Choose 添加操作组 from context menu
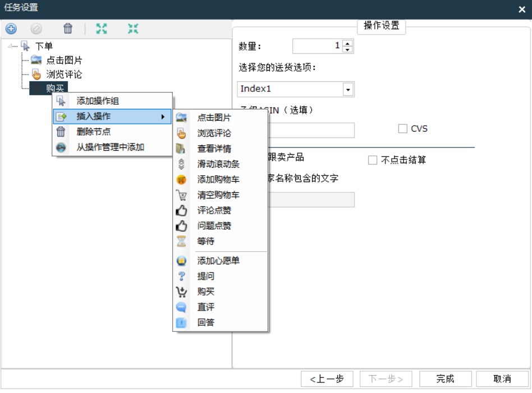This screenshot has height=393, width=532. 112,101
